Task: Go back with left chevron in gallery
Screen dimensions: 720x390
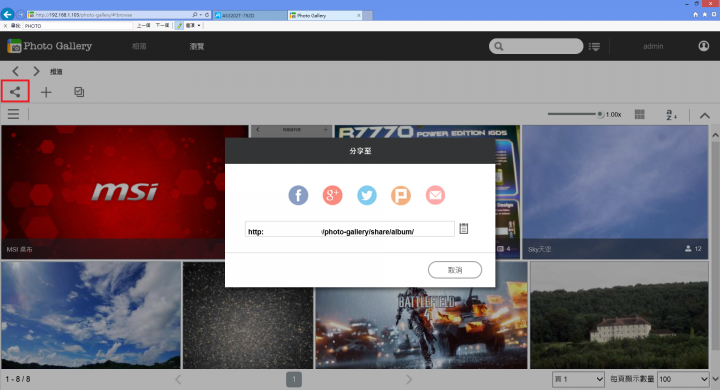Action: 16,71
